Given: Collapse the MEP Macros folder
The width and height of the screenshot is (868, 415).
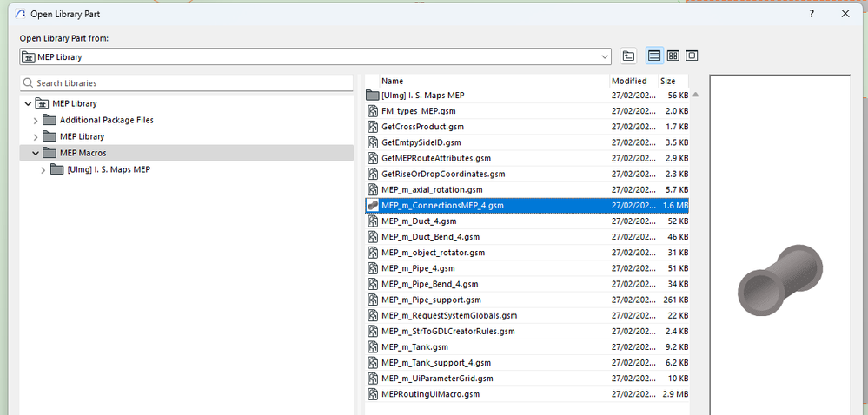Looking at the screenshot, I should point(36,154).
